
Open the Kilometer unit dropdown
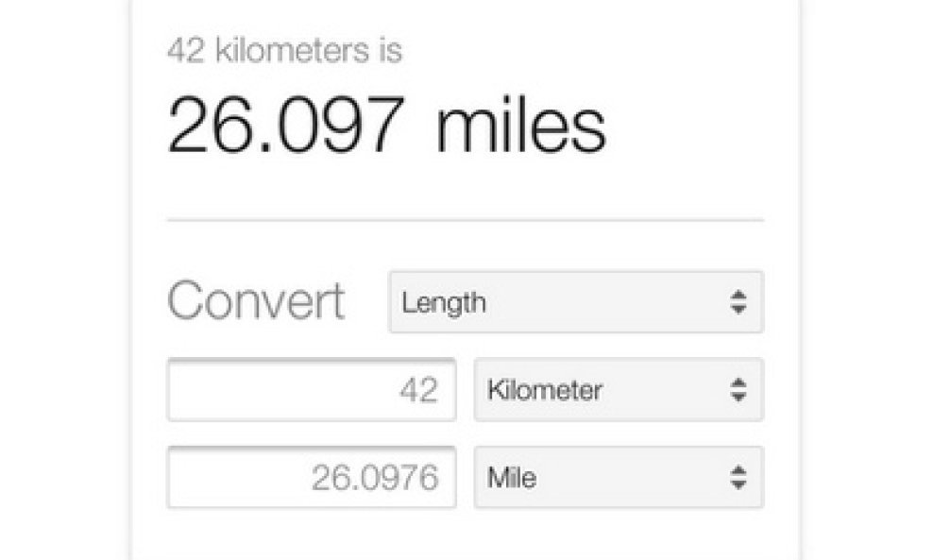619,390
